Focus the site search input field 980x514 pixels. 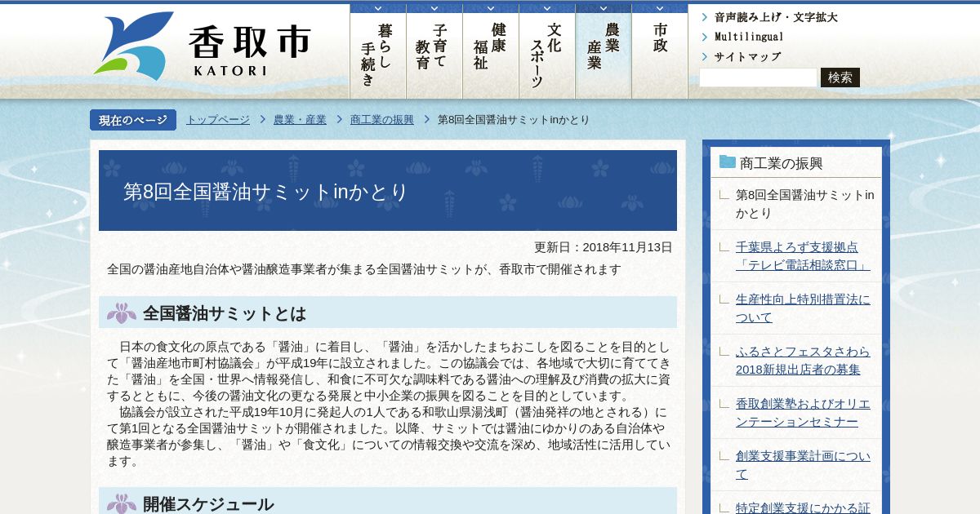point(758,78)
